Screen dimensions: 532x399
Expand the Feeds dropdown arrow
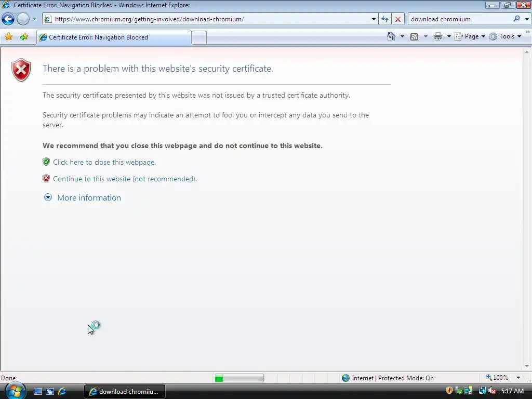[425, 36]
